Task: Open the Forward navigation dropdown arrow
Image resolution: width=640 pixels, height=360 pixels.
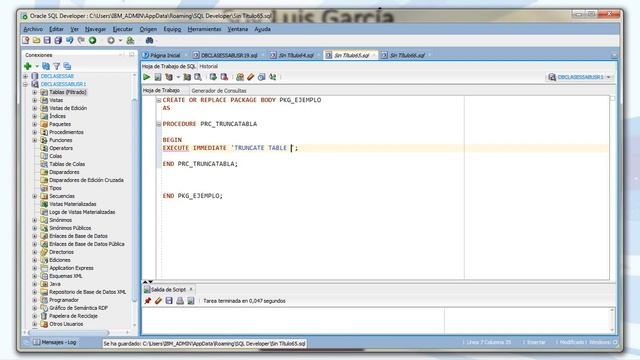Action: (120, 40)
